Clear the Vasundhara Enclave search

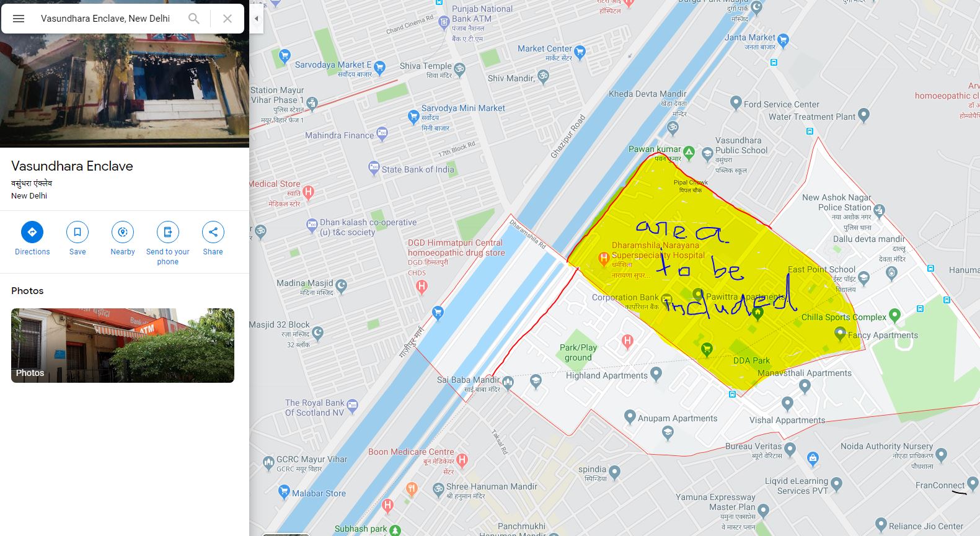(227, 19)
